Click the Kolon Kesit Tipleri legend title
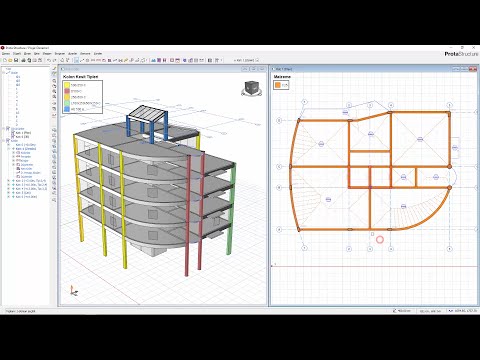The width and height of the screenshot is (480, 360). click(81, 77)
